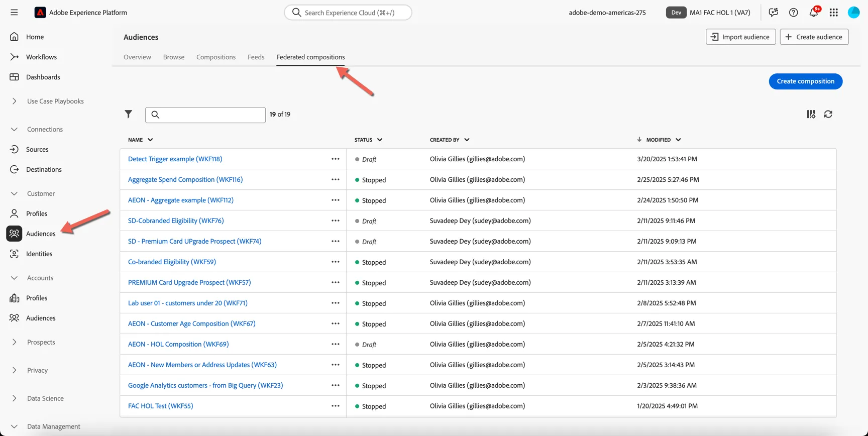
Task: Open Workflows in sidebar
Action: [x=41, y=57]
